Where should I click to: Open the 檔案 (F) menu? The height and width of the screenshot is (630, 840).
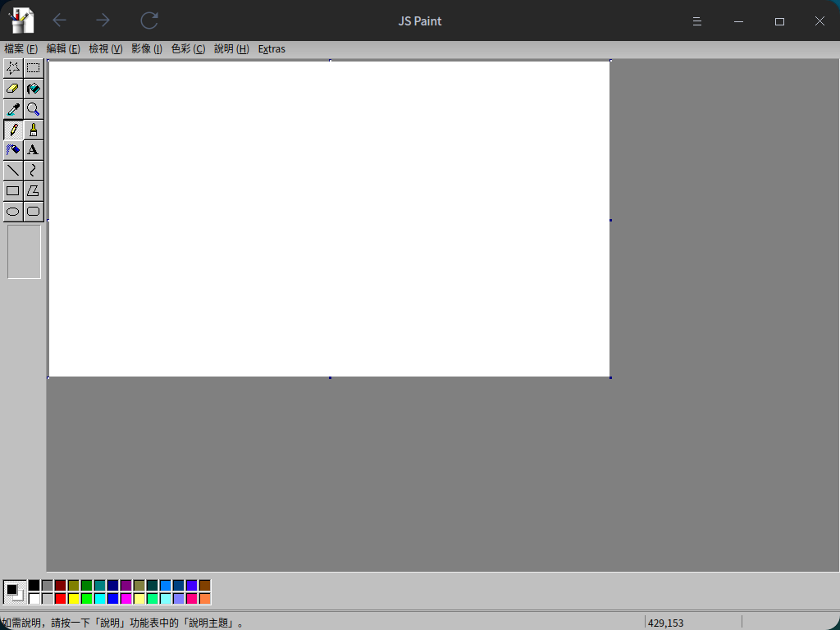21,49
